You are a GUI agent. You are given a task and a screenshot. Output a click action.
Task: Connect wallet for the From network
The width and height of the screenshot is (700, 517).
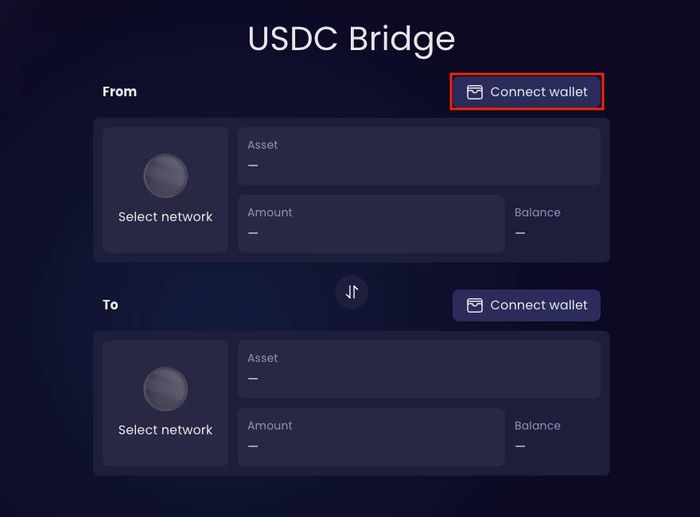pyautogui.click(x=527, y=92)
